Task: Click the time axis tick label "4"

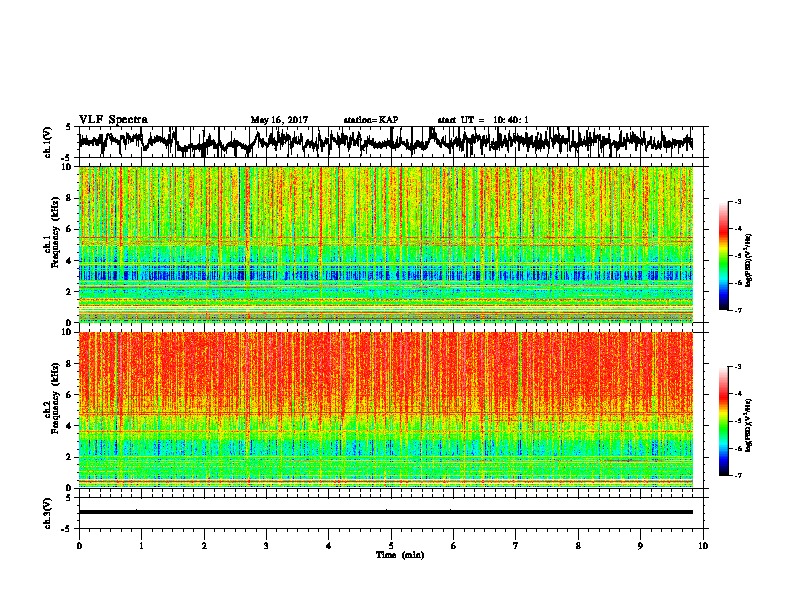Action: 329,546
